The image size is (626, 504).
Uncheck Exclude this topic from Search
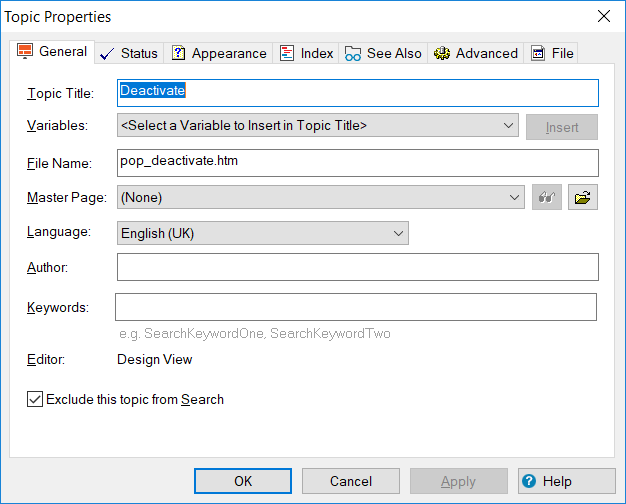coord(35,399)
